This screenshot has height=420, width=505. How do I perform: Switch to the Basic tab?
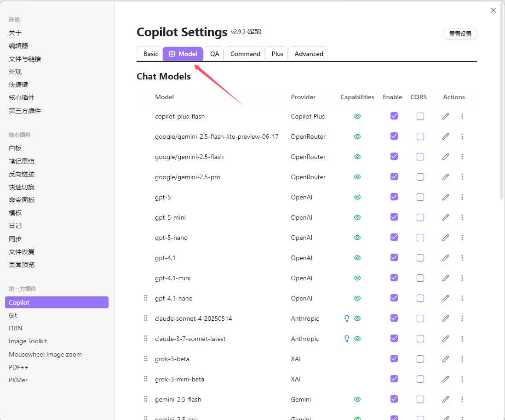pyautogui.click(x=151, y=54)
